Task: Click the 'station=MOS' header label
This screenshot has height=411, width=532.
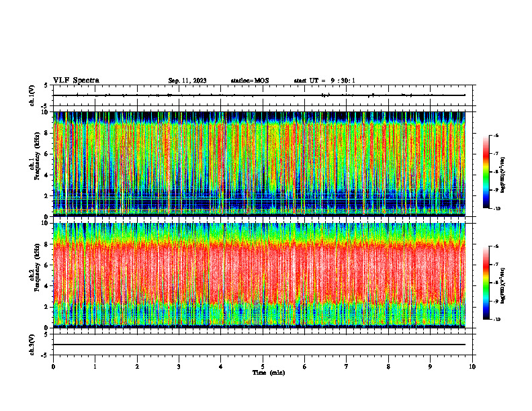Action: [x=250, y=81]
